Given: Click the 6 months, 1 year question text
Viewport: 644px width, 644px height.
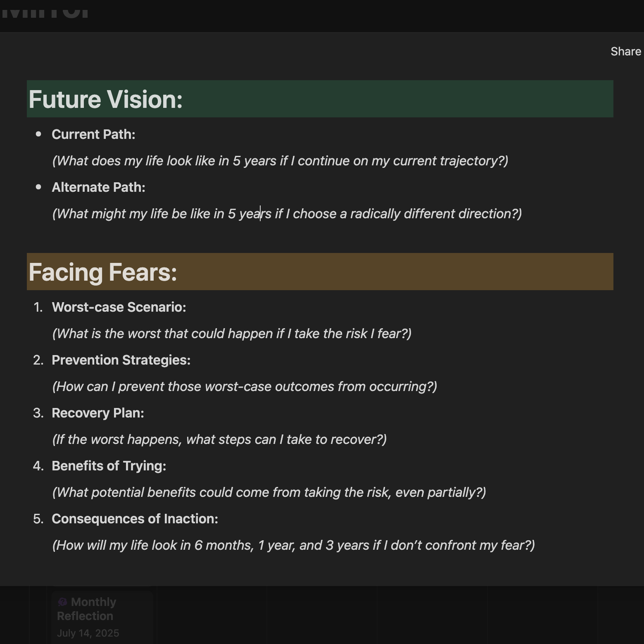Looking at the screenshot, I should (293, 545).
